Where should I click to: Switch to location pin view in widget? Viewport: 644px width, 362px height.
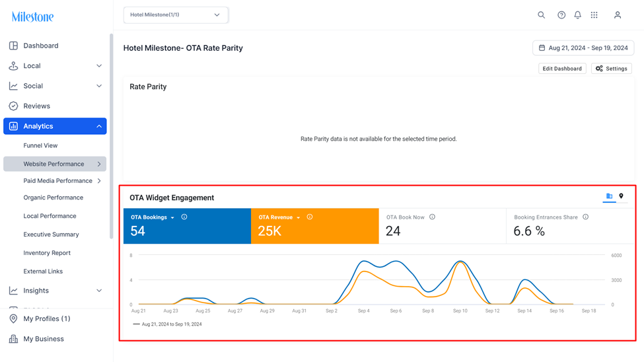click(621, 196)
